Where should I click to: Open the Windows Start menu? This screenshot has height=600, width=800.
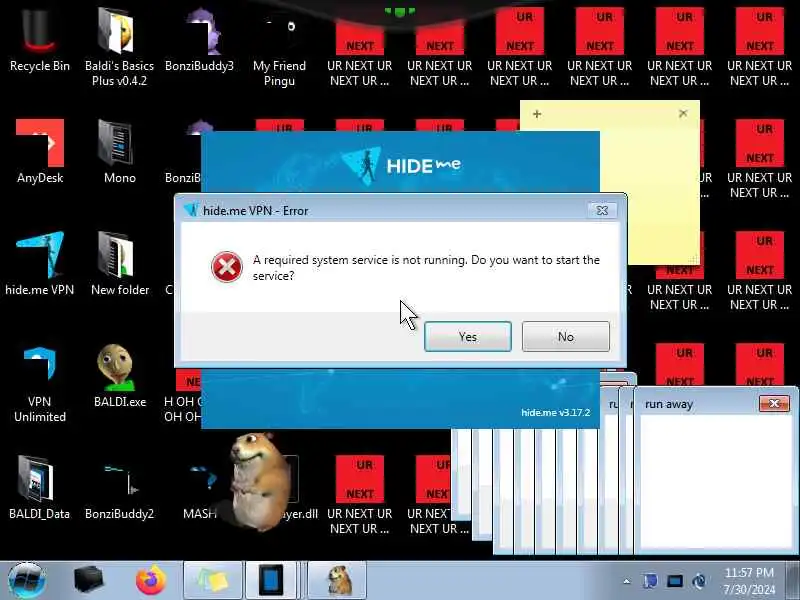(x=26, y=580)
